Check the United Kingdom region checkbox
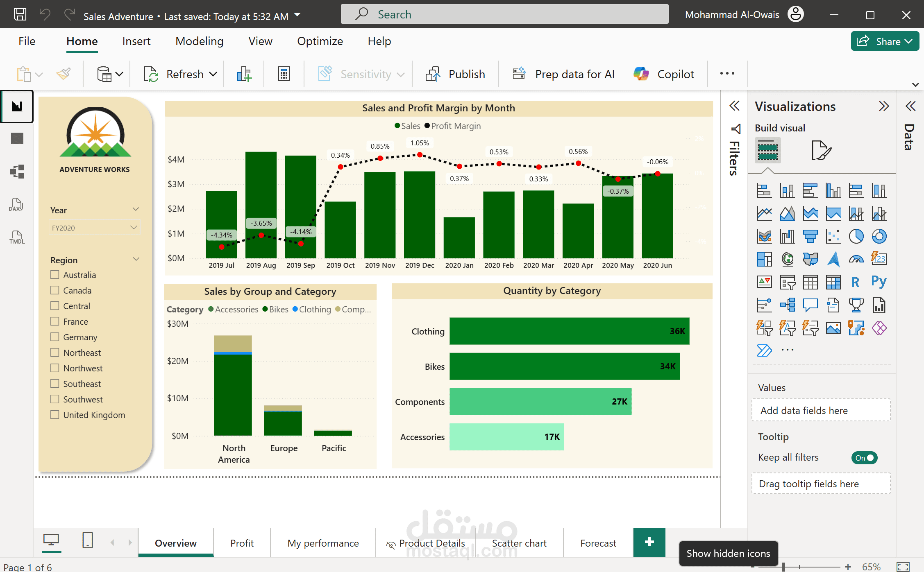Image resolution: width=924 pixels, height=572 pixels. [55, 414]
